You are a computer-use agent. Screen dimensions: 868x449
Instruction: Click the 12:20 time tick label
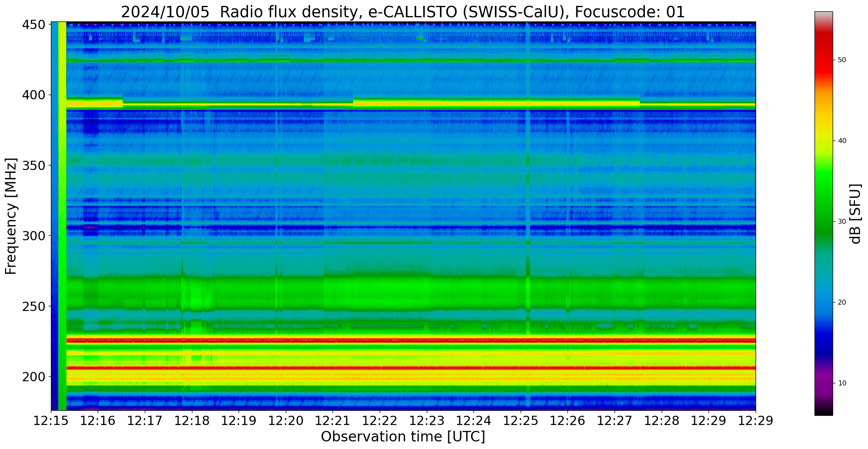coord(286,421)
